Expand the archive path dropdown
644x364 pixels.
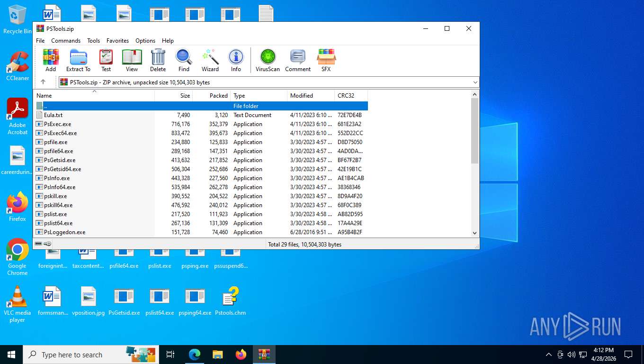click(475, 82)
